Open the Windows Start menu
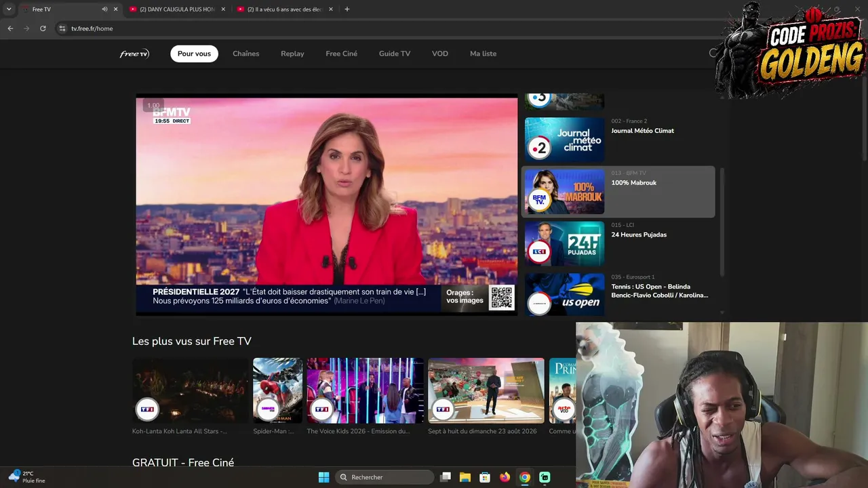 pos(324,477)
